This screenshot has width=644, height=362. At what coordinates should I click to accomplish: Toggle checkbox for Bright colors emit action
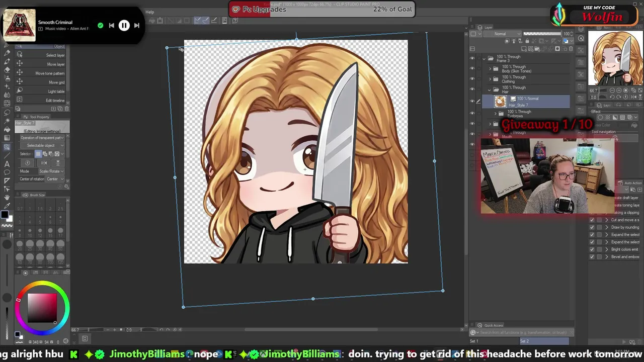pos(592,249)
